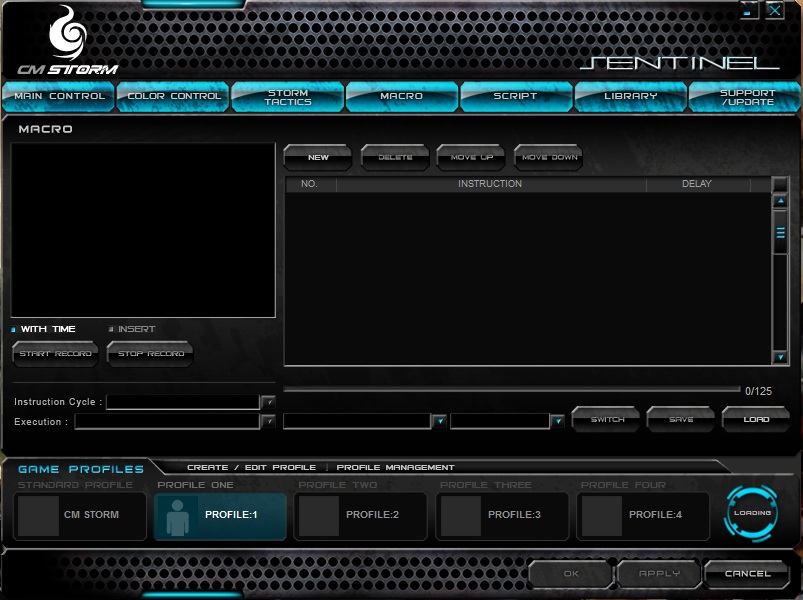Minimize the Sentinel window

(749, 10)
